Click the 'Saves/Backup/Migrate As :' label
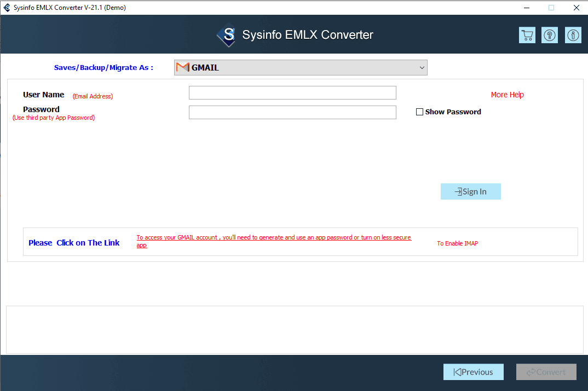The width and height of the screenshot is (588, 391). 103,68
